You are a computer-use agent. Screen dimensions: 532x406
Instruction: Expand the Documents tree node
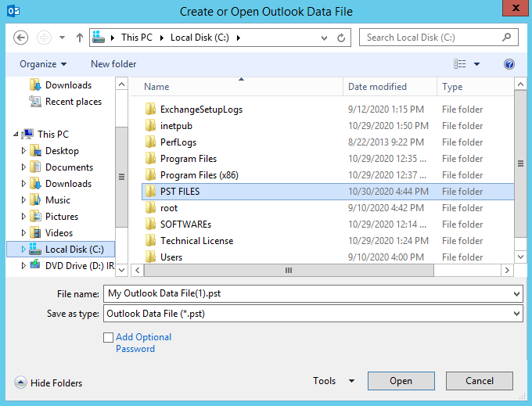[x=23, y=167]
